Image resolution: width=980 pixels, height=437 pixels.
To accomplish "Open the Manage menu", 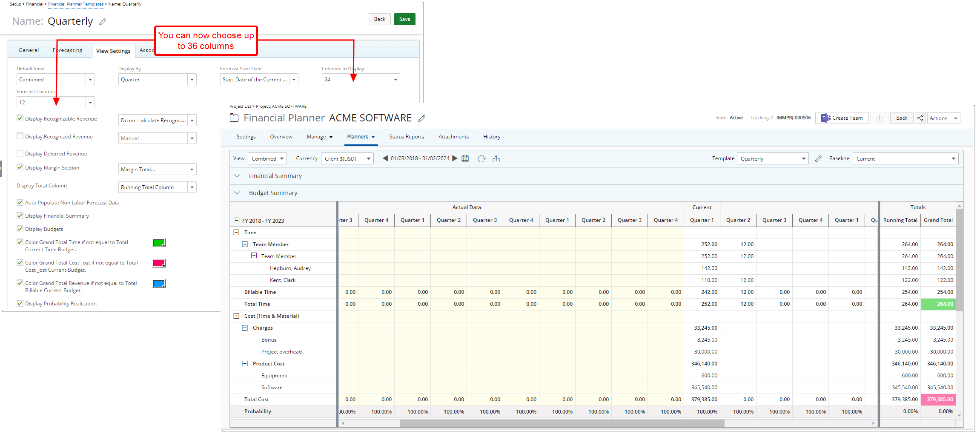I will 320,137.
